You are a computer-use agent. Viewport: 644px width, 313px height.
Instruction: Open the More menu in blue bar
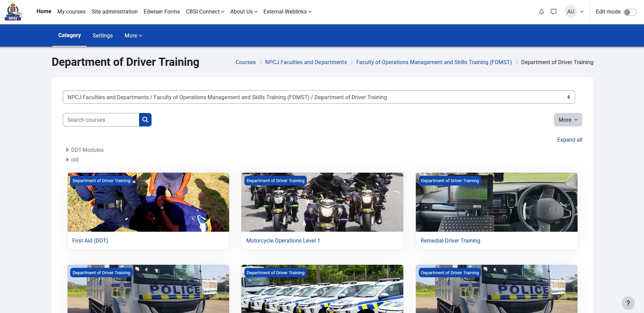click(x=133, y=36)
